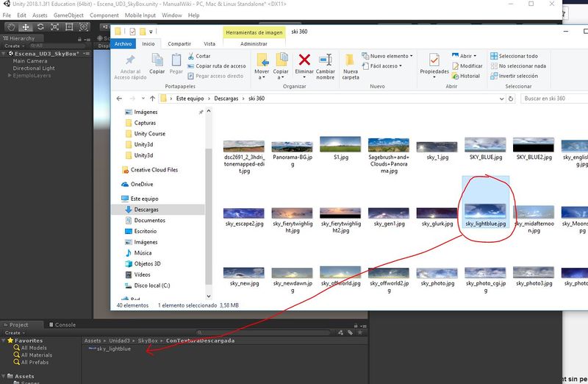This screenshot has width=588, height=384.
Task: Switch to the Compartir ribbon tab
Action: 179,43
